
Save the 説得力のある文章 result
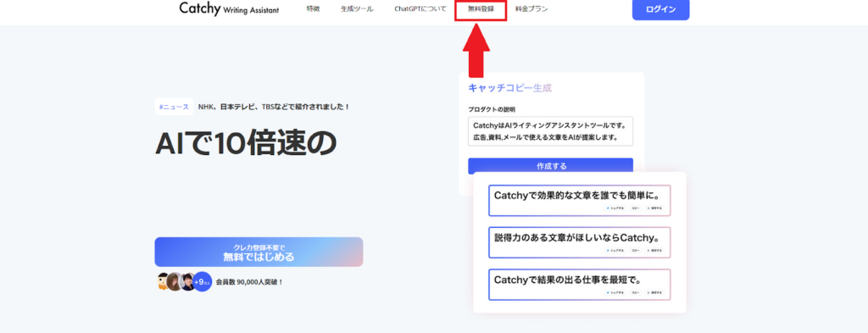[654, 250]
